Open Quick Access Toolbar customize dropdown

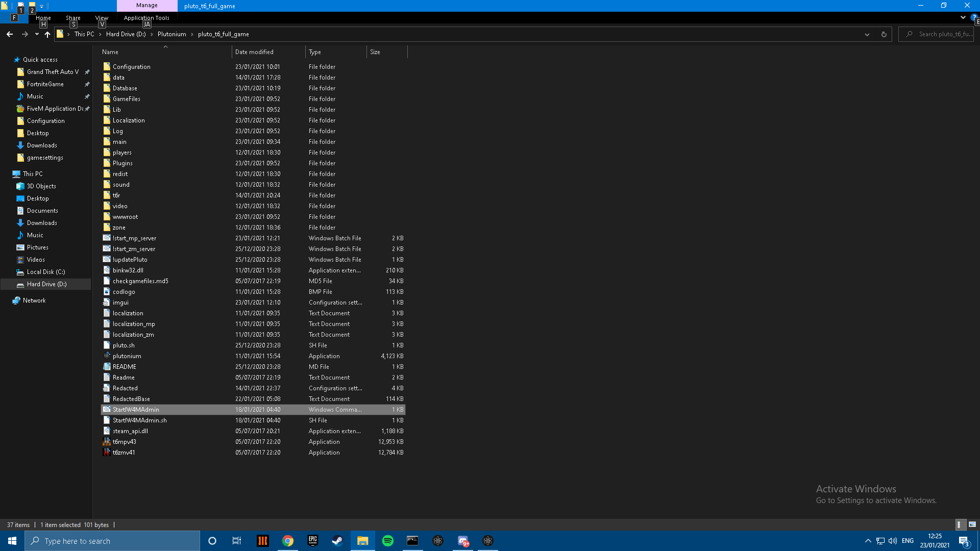(x=42, y=6)
